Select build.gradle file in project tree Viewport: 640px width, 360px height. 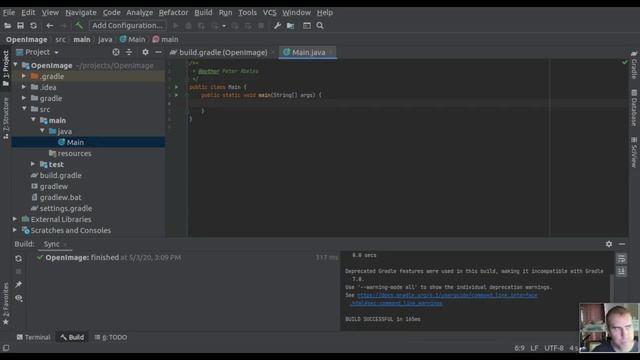point(60,176)
